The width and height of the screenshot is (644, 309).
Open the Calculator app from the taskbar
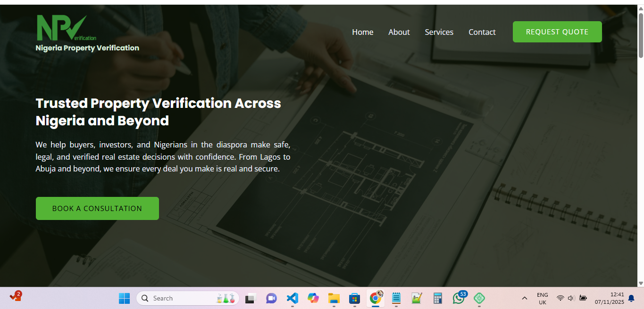coord(437,298)
